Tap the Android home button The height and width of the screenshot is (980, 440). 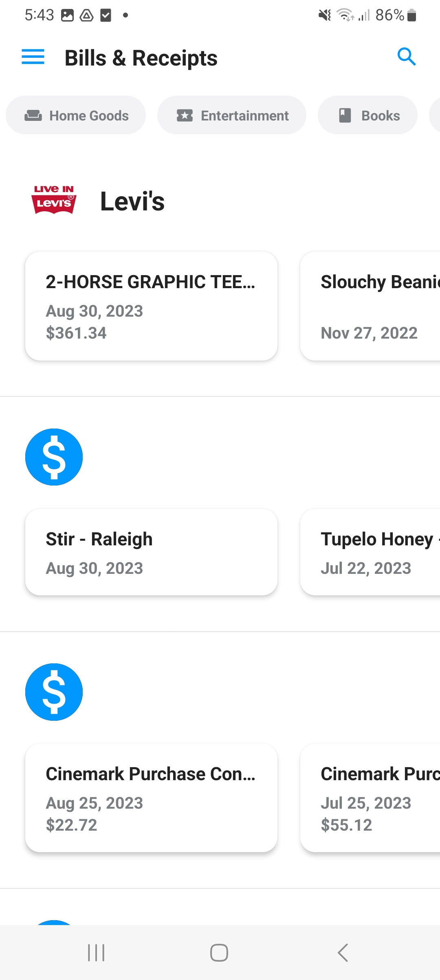[x=219, y=953]
